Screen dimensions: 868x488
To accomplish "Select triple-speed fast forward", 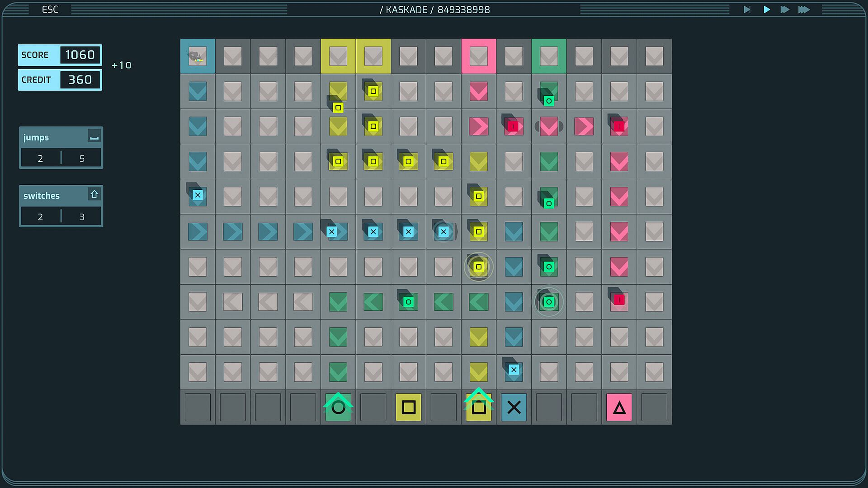I will coord(804,9).
